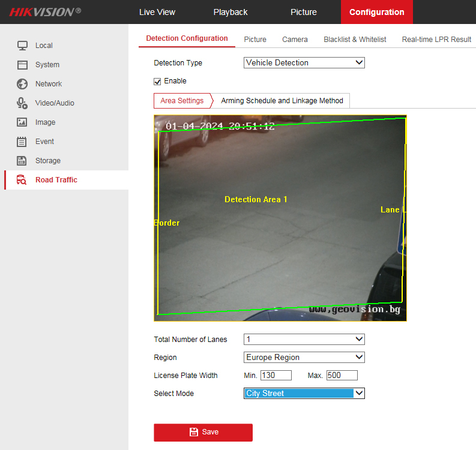Expand the Total Number of Lanes dropdown
This screenshot has height=450, width=476.
(x=304, y=340)
